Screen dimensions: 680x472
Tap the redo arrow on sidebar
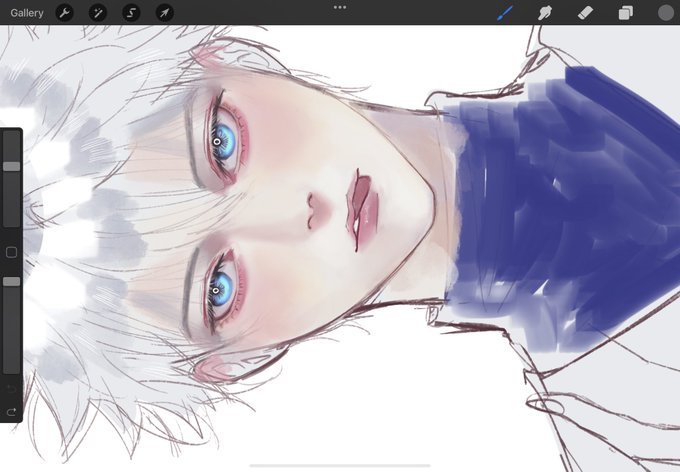12,411
